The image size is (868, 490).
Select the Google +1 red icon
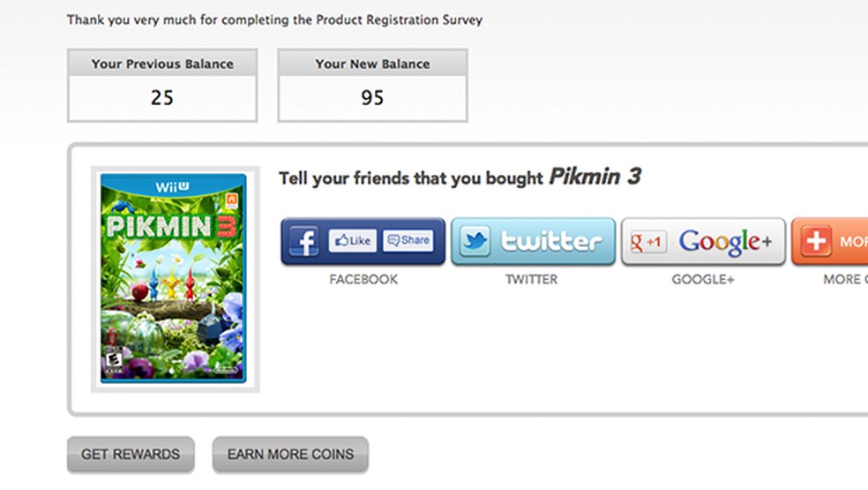(647, 241)
